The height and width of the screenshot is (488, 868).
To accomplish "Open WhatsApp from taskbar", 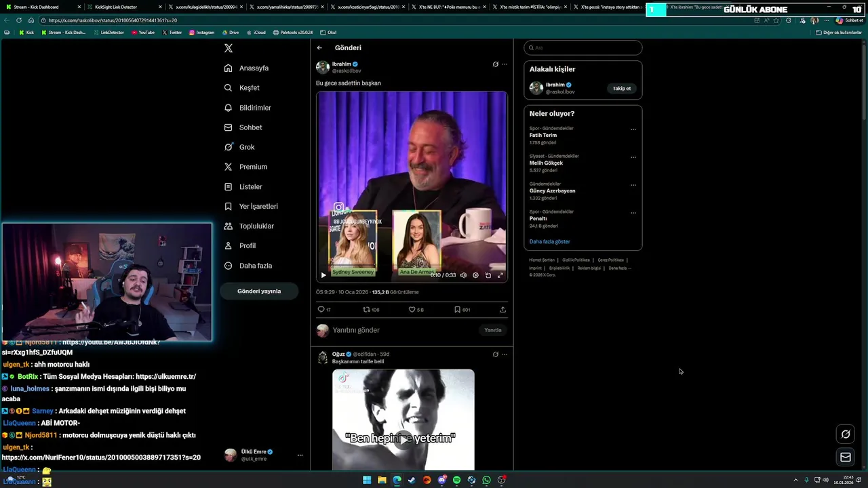I will (x=486, y=480).
